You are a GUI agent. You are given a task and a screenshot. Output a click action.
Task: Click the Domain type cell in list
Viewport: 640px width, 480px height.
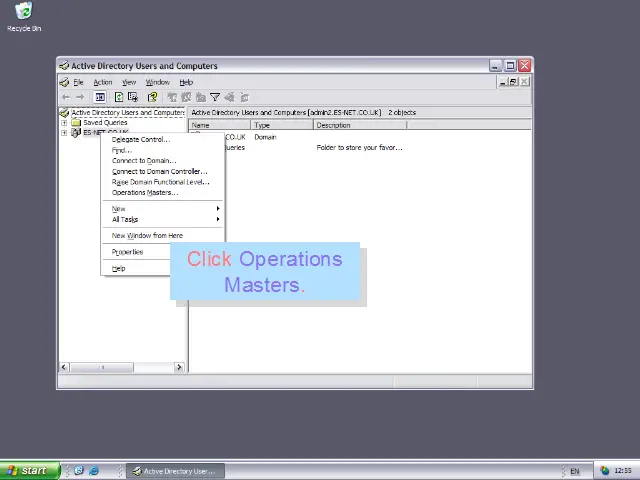click(265, 137)
